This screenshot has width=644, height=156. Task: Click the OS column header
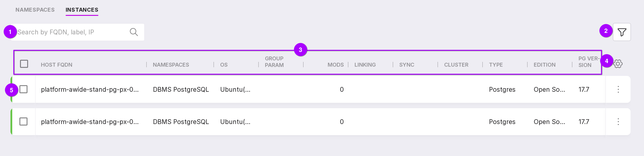click(224, 65)
